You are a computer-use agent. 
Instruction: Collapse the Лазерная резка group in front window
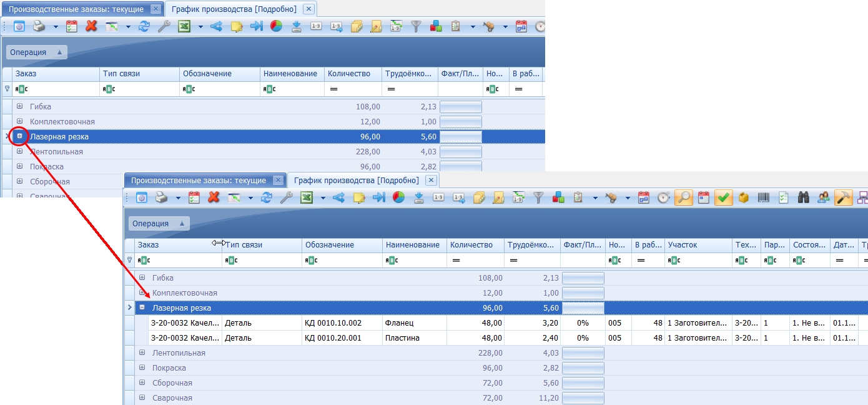(142, 307)
